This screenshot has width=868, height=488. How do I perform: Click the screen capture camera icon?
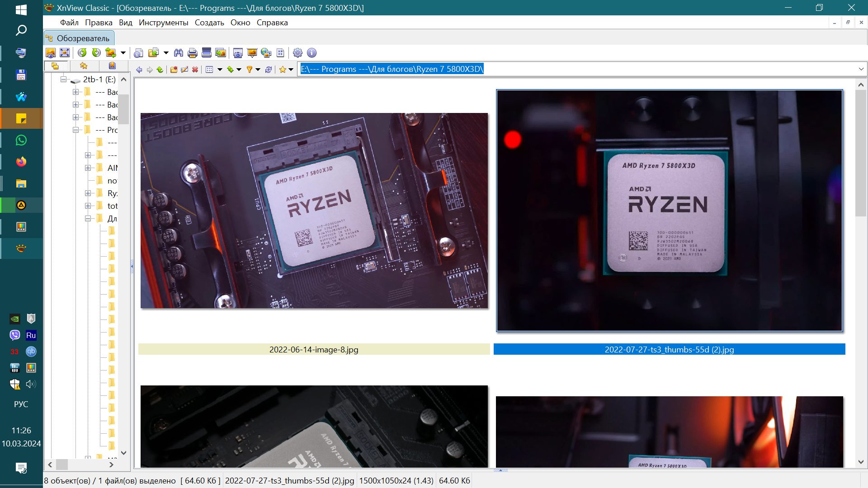pyautogui.click(x=238, y=53)
